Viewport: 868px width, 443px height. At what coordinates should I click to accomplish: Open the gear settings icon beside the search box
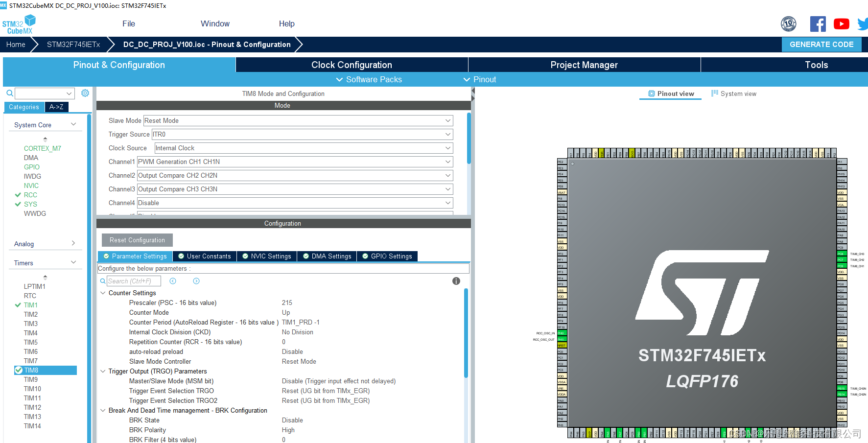pos(85,93)
